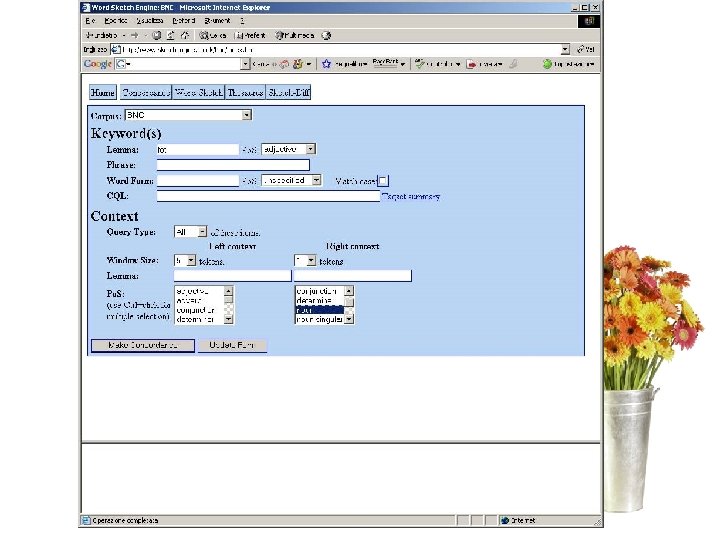The width and height of the screenshot is (720, 540).
Task: Open the Search (Cerca) toolbar button
Action: 212,35
